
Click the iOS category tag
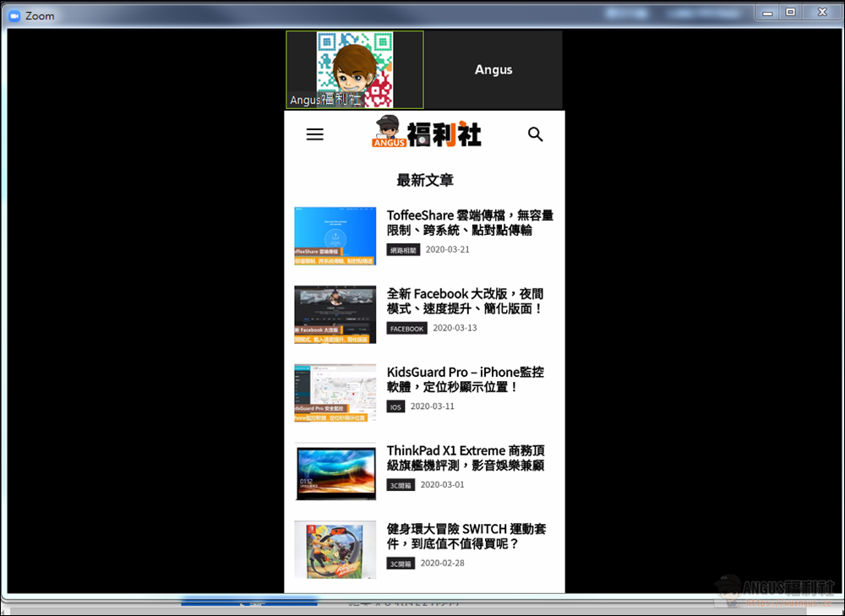click(x=395, y=406)
